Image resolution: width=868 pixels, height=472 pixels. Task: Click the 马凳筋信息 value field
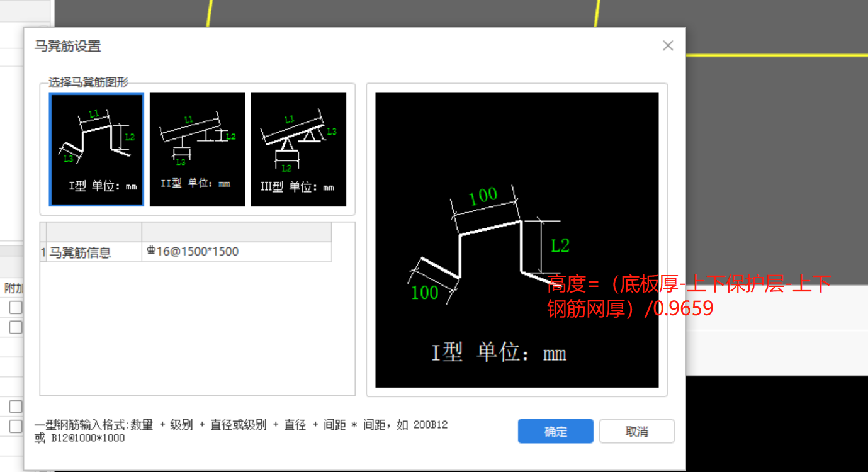(237, 252)
